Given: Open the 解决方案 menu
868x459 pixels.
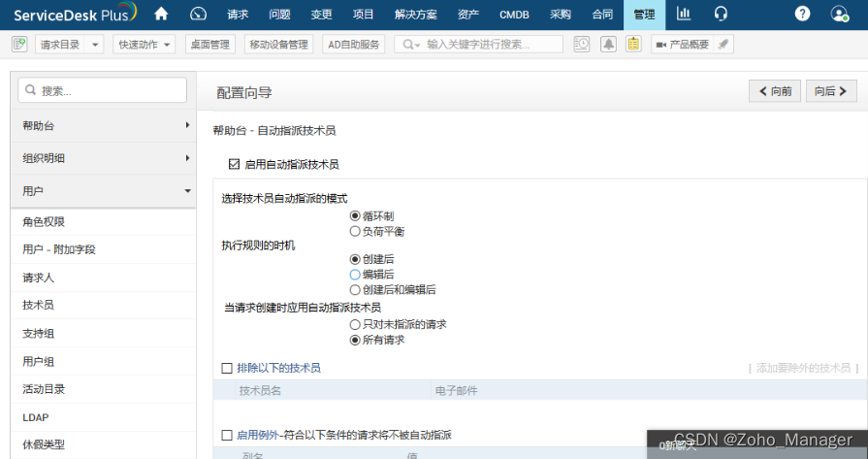Looking at the screenshot, I should [416, 15].
